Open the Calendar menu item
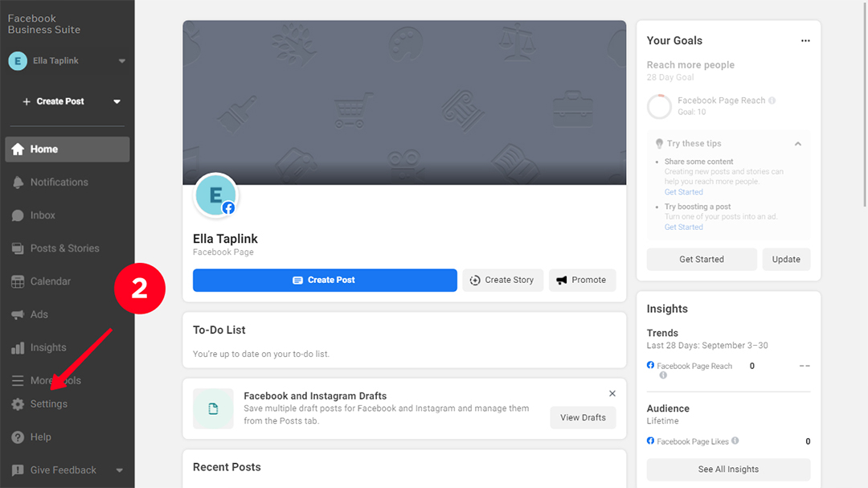The image size is (868, 488). tap(67, 281)
